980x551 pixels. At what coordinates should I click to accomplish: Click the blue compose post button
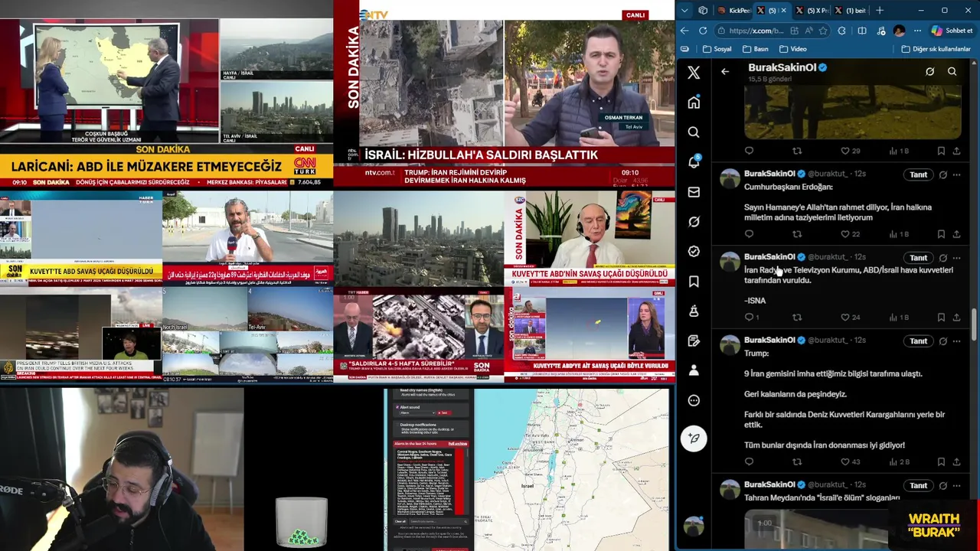pos(694,439)
